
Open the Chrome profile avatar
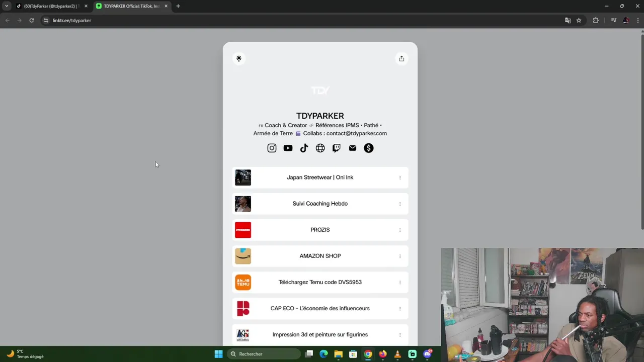tap(626, 20)
